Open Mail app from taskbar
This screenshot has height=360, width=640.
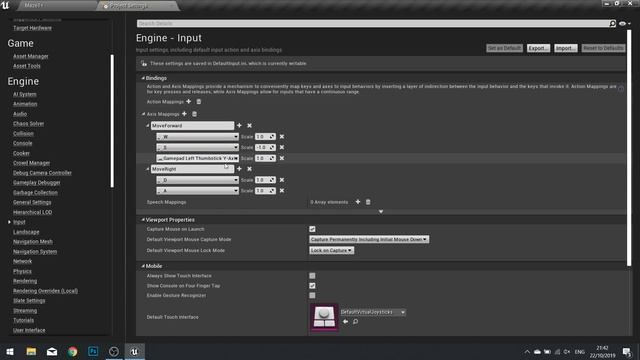(52, 351)
